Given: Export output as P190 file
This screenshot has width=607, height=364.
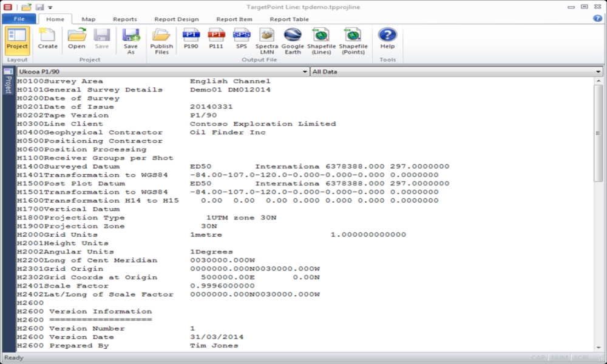Looking at the screenshot, I should [x=191, y=39].
